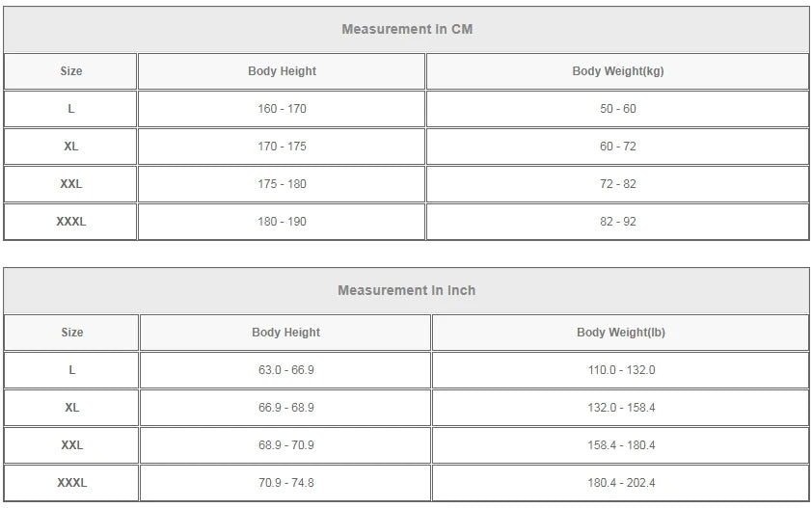Select the 132.0 - 158.4 weight cell

tap(621, 407)
